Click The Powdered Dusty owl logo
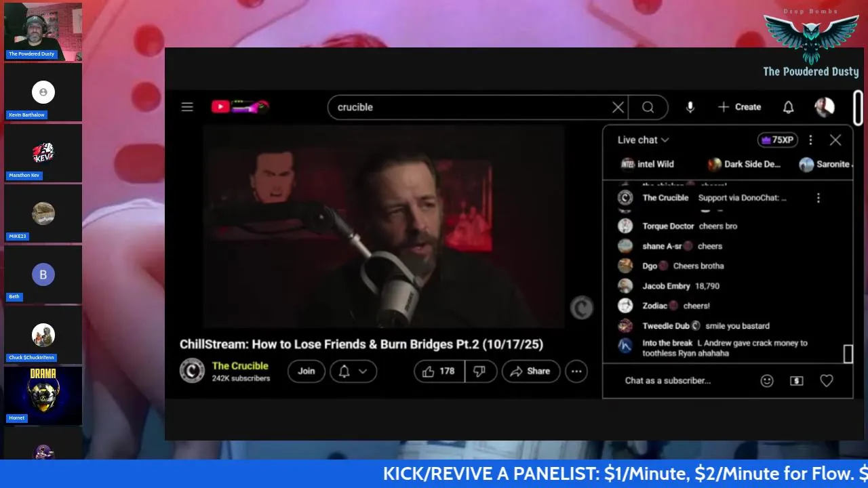 pos(811,42)
